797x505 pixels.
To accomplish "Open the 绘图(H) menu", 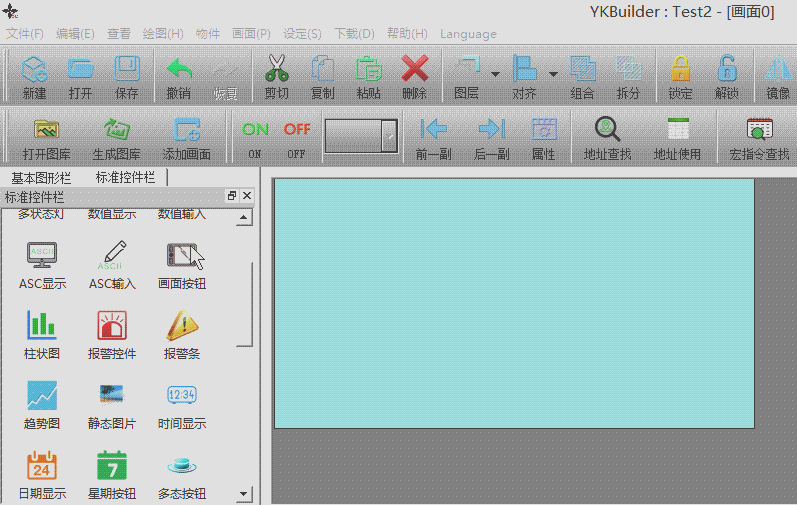I will click(x=162, y=34).
